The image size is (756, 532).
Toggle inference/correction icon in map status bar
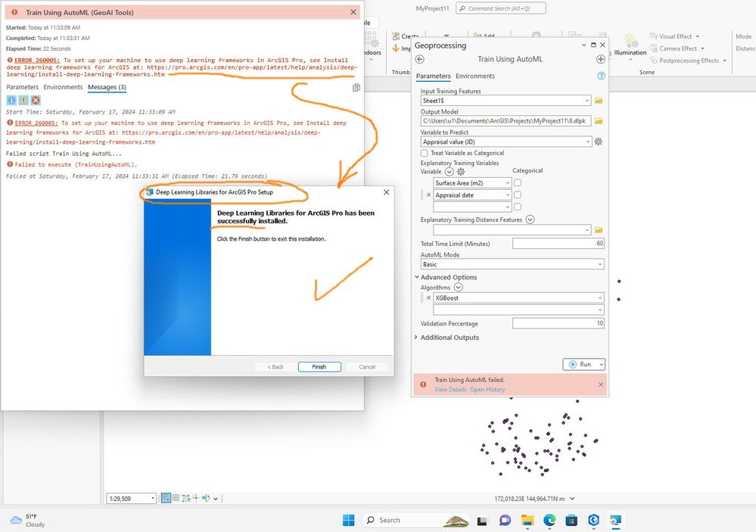coord(196,498)
